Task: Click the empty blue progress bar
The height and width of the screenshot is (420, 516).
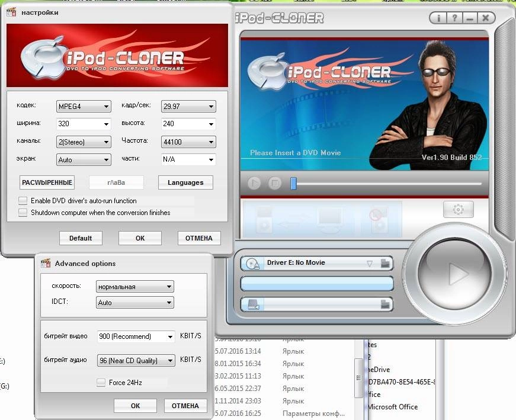Action: pos(317,284)
